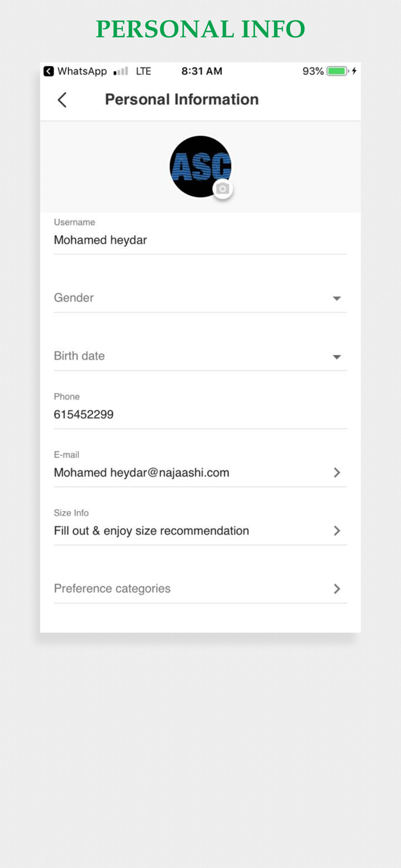The width and height of the screenshot is (401, 868).
Task: Tap the battery icon in status bar
Action: coord(337,71)
